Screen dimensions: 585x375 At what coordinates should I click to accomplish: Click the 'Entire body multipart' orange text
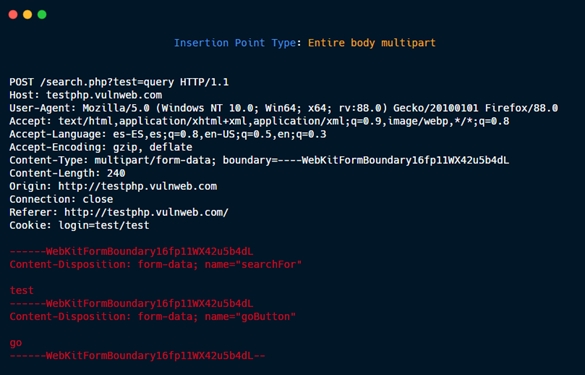[372, 43]
